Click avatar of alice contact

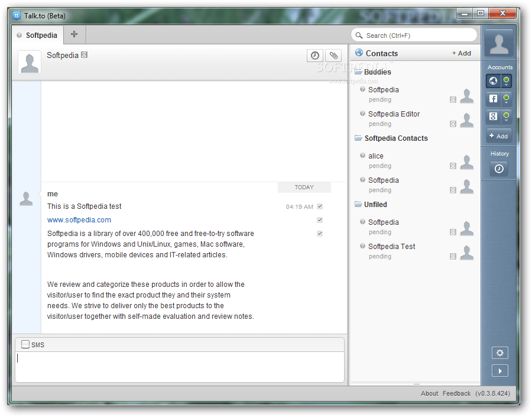(x=467, y=162)
